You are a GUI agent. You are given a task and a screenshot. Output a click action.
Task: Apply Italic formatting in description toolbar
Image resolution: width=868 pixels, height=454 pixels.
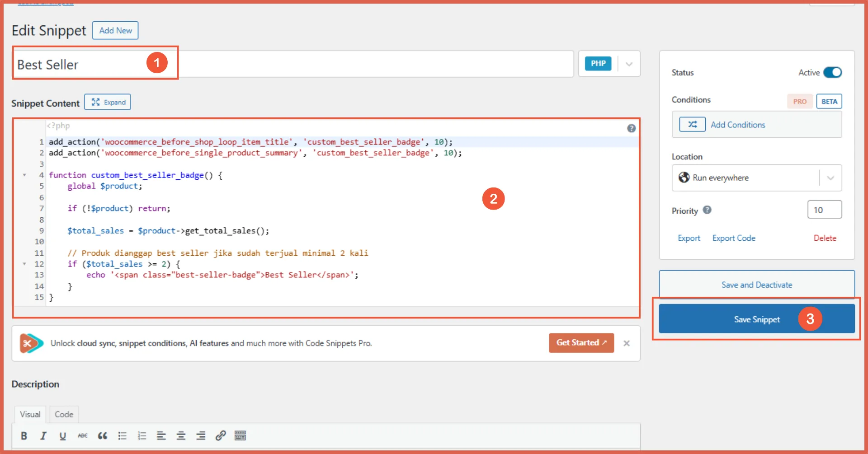coord(43,435)
